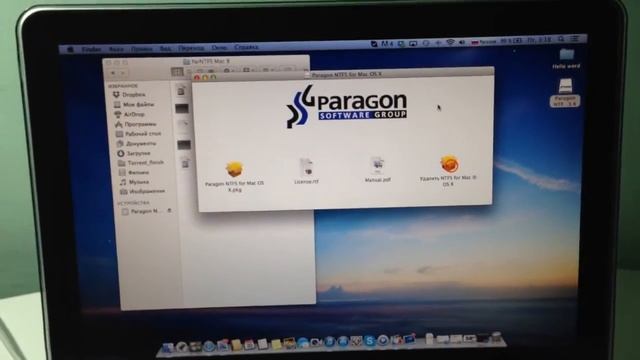Image resolution: width=640 pixels, height=360 pixels.
Task: Open Рабочий стол in the Finder sidebar
Action: pos(138,134)
